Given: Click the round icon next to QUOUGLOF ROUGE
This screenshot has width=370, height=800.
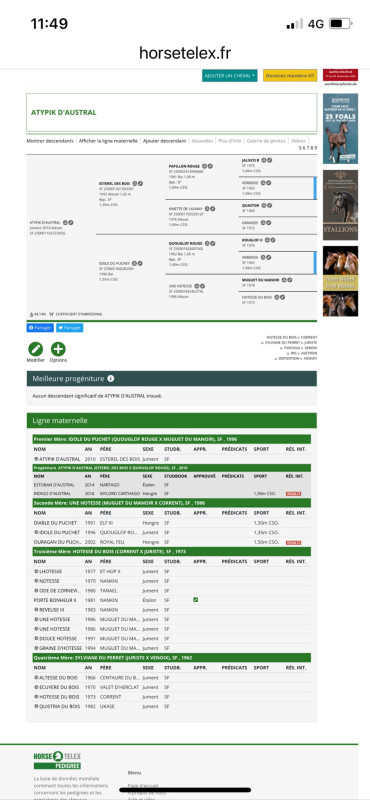Looking at the screenshot, I should point(207,243).
